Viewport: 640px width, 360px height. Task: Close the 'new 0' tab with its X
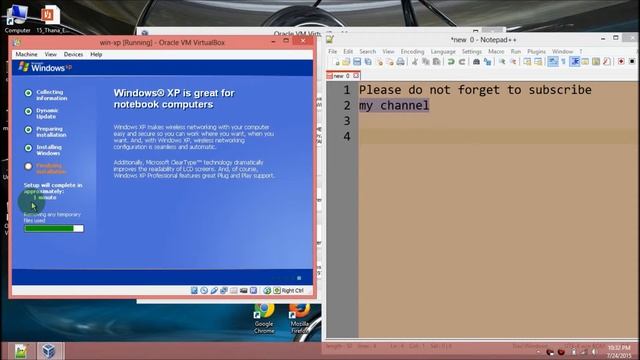356,76
